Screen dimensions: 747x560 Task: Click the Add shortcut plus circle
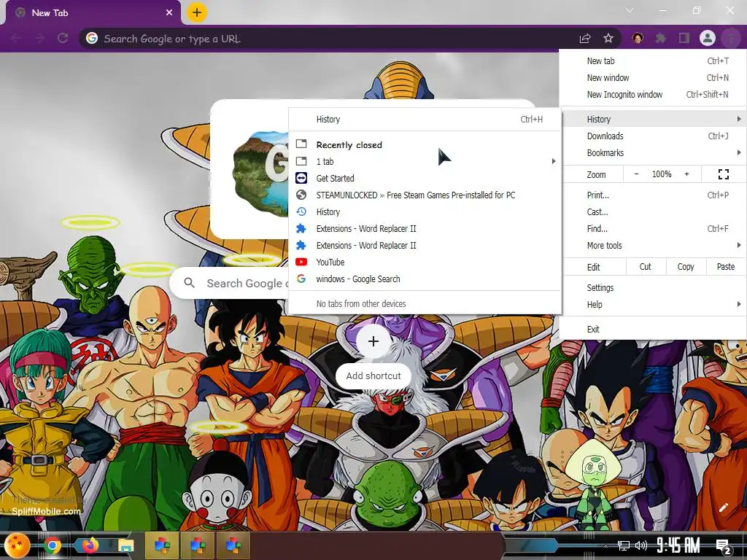pyautogui.click(x=373, y=341)
